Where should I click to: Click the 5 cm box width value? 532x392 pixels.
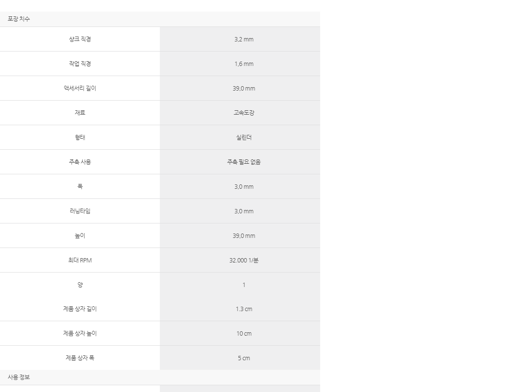click(244, 358)
